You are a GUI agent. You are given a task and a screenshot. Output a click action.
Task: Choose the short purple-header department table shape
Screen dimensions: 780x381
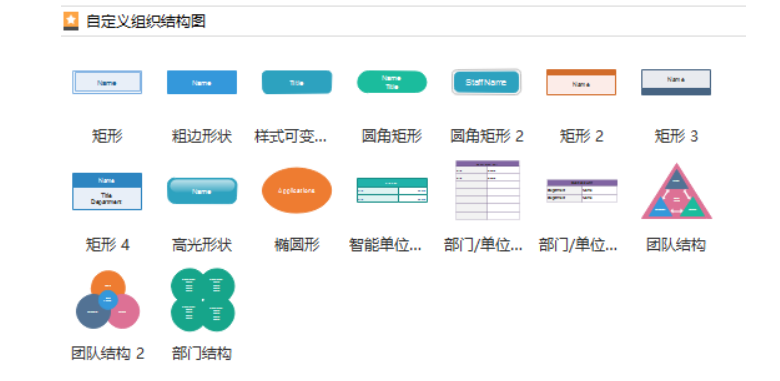tap(582, 191)
